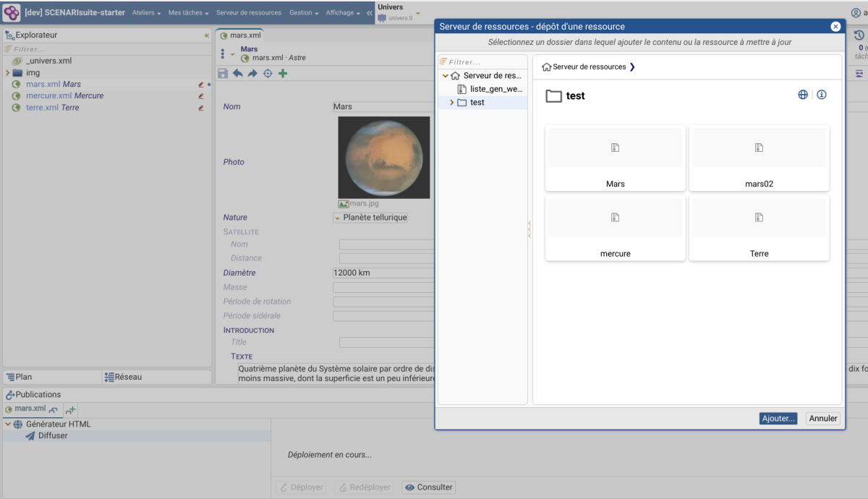Image resolution: width=868 pixels, height=499 pixels.
Task: Open the Nature dropdown set to Planète tellurique
Action: click(370, 218)
